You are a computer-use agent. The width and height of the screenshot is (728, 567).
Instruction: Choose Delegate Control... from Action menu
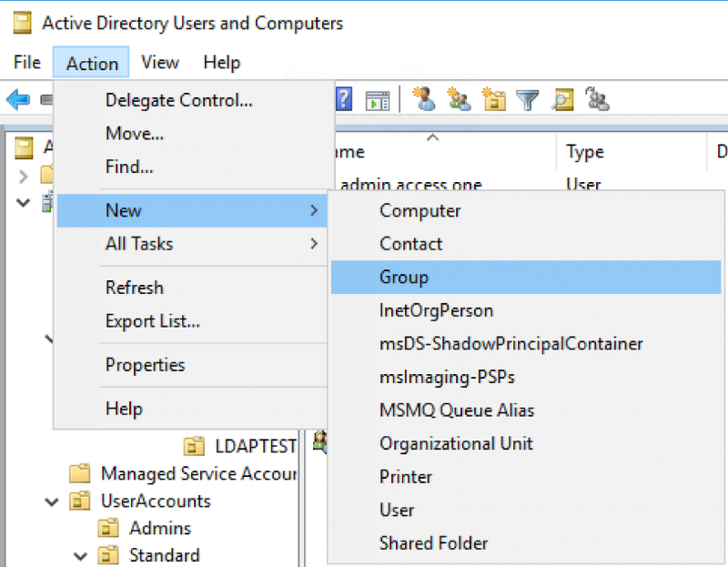[192, 100]
